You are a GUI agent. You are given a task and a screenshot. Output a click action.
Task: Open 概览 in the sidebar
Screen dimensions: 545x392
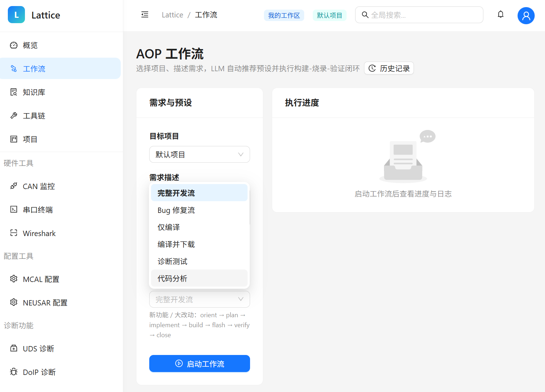61,45
